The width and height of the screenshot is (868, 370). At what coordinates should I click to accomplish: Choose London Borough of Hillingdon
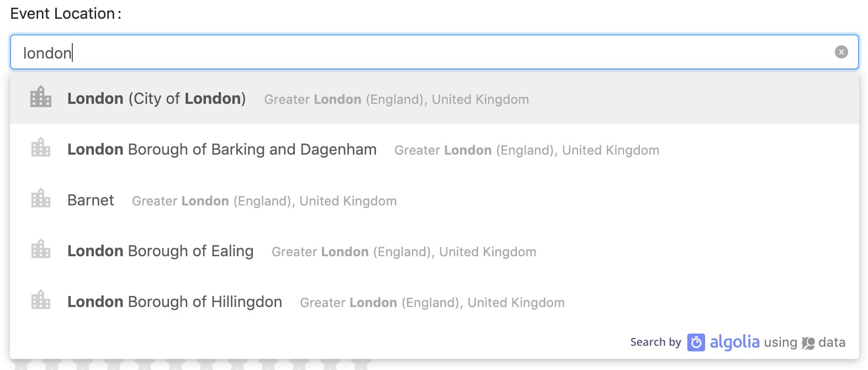pos(435,302)
